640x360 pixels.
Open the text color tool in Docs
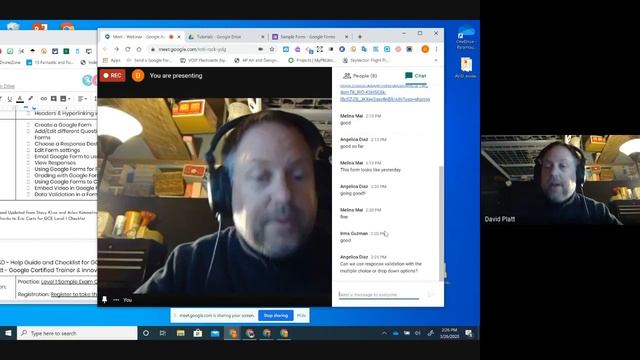click(x=20, y=99)
